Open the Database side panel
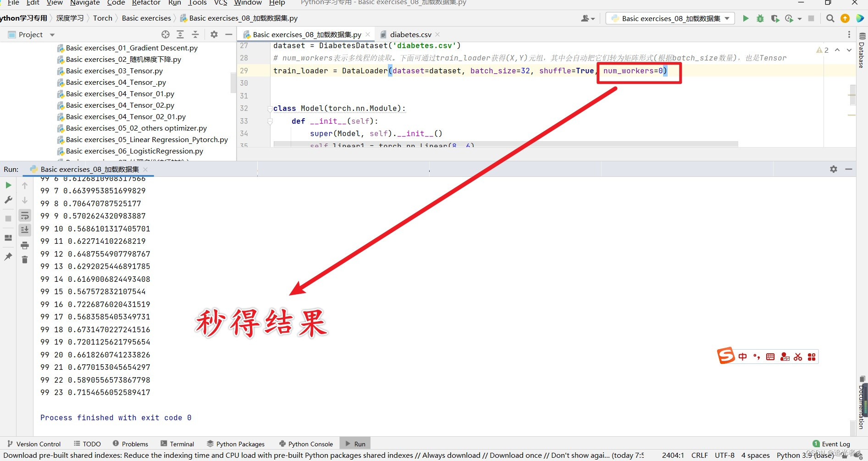This screenshot has width=868, height=461. click(x=862, y=50)
